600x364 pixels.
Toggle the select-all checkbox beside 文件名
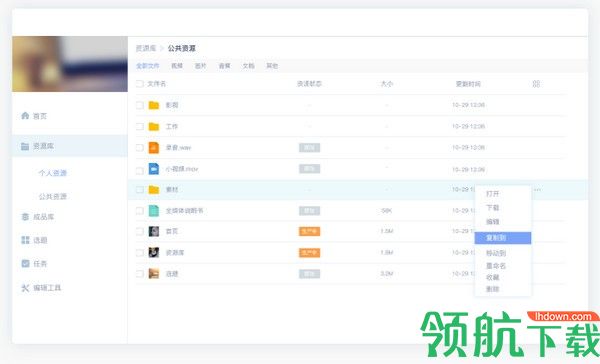[140, 84]
